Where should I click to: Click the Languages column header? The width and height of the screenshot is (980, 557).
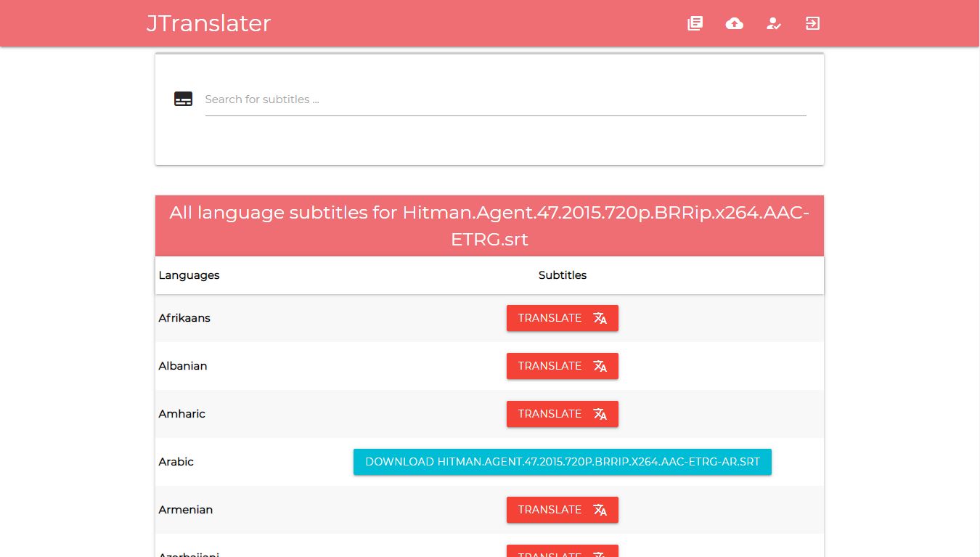click(189, 275)
